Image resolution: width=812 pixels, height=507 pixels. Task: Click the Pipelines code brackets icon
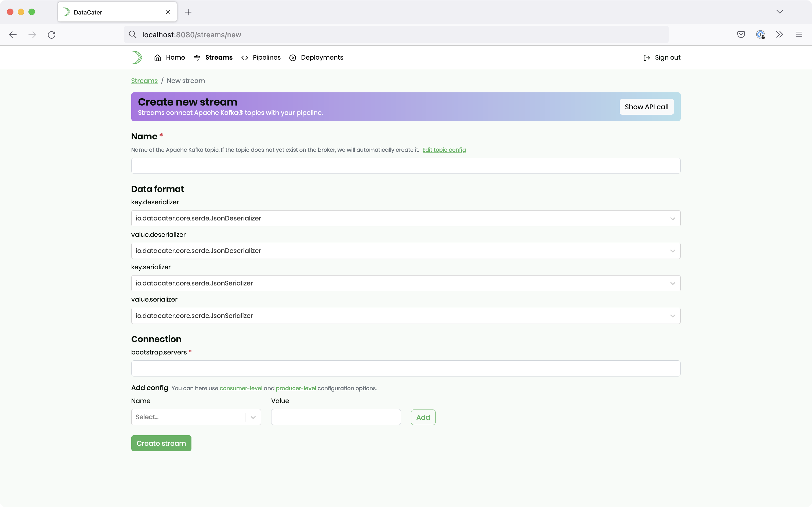(x=244, y=58)
